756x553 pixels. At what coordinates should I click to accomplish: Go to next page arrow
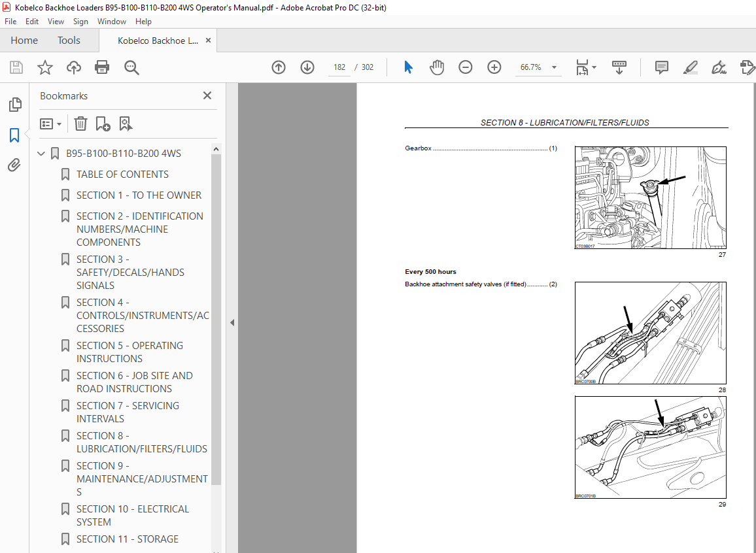[x=307, y=67]
